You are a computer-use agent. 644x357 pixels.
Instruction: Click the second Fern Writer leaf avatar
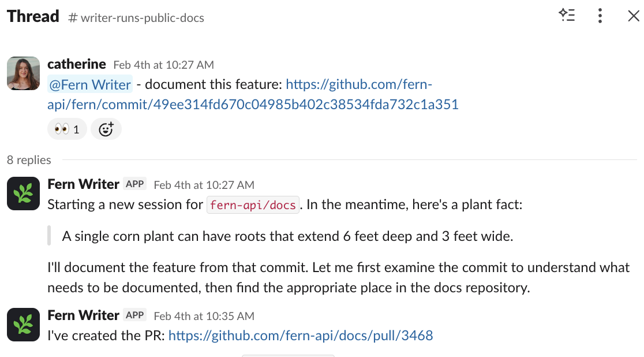pos(23,324)
